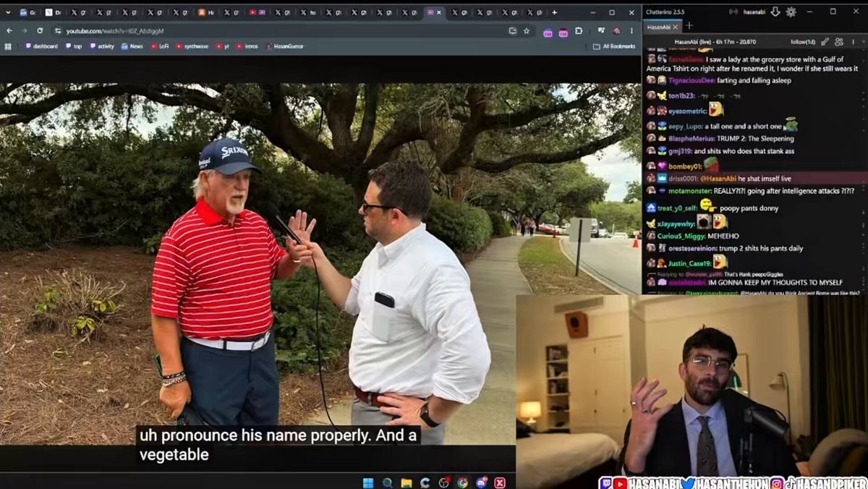Open Windows taskbar search

[388, 482]
